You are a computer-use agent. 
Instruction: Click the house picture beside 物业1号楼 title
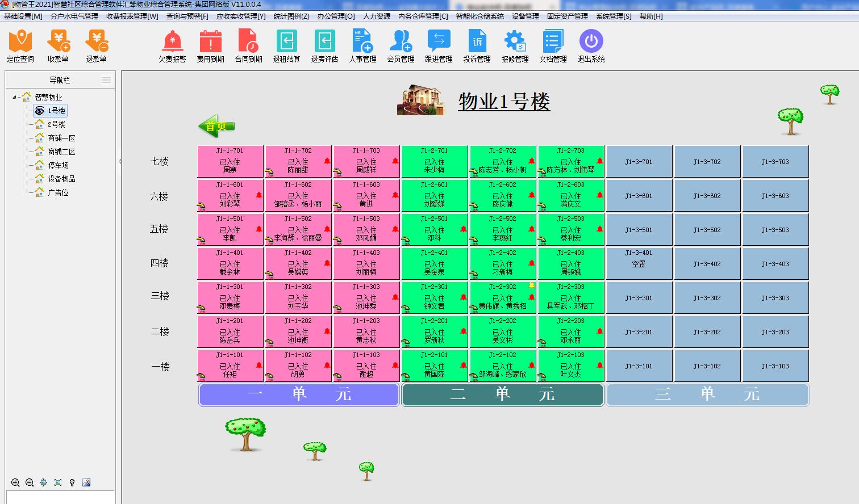[x=420, y=100]
